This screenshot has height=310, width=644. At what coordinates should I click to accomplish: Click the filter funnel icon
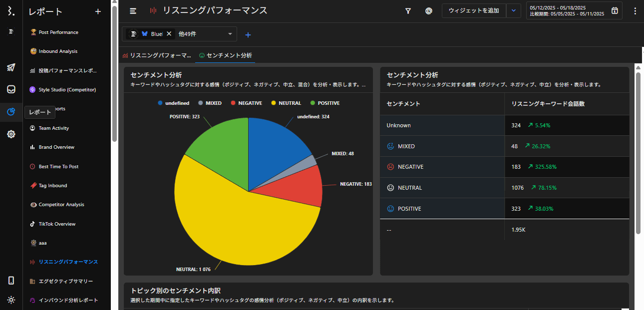click(408, 11)
